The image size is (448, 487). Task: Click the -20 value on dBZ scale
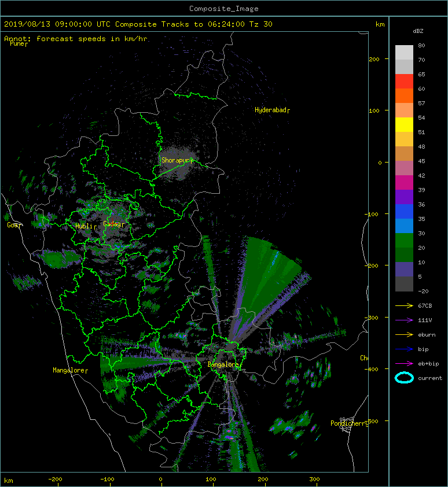423,291
